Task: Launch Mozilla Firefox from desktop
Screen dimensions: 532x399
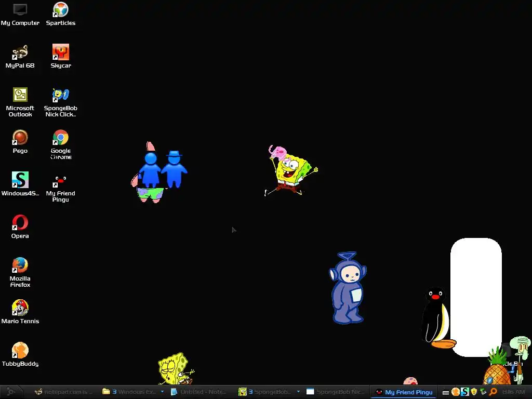Action: pyautogui.click(x=20, y=272)
